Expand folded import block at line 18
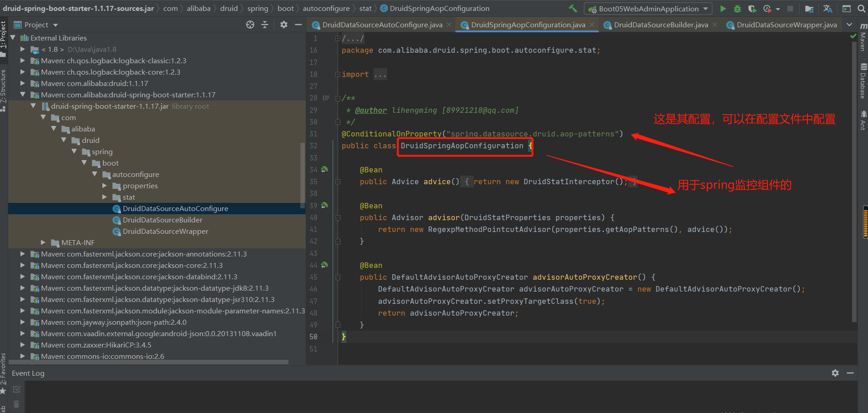 pyautogui.click(x=338, y=74)
